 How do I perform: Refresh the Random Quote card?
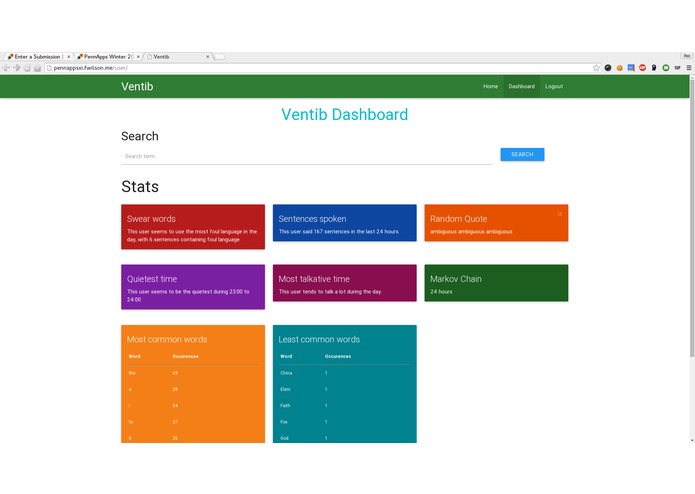pyautogui.click(x=560, y=214)
